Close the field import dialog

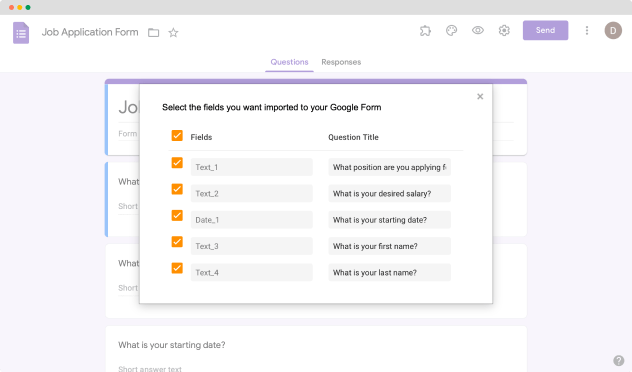tap(480, 96)
